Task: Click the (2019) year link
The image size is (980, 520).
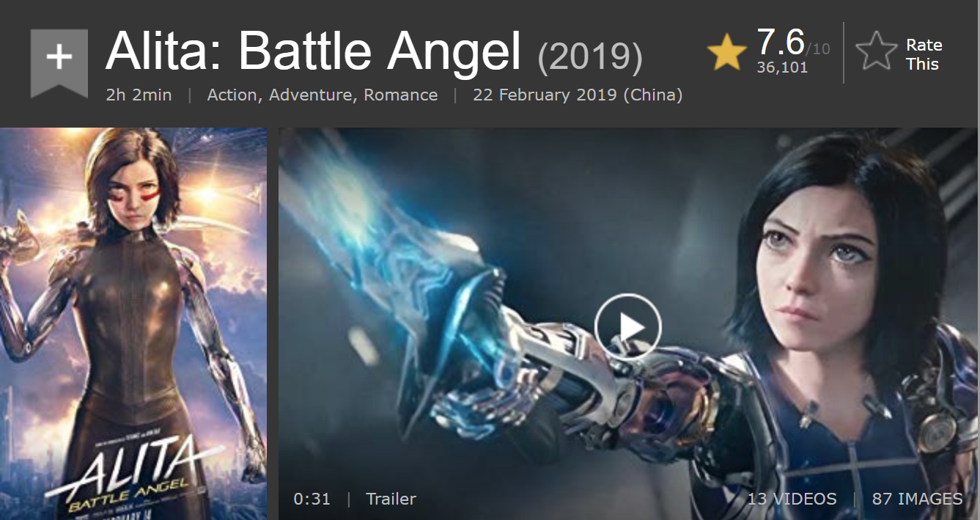Action: tap(590, 57)
